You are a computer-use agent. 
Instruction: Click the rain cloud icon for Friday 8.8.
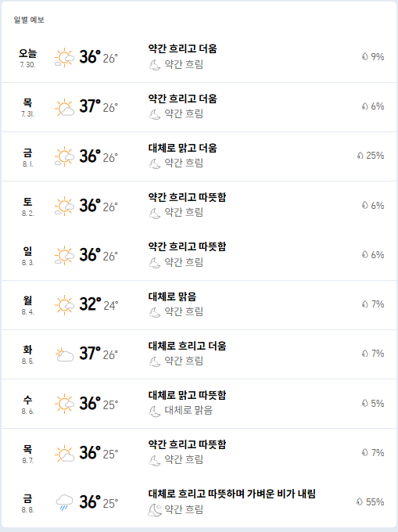tap(64, 501)
